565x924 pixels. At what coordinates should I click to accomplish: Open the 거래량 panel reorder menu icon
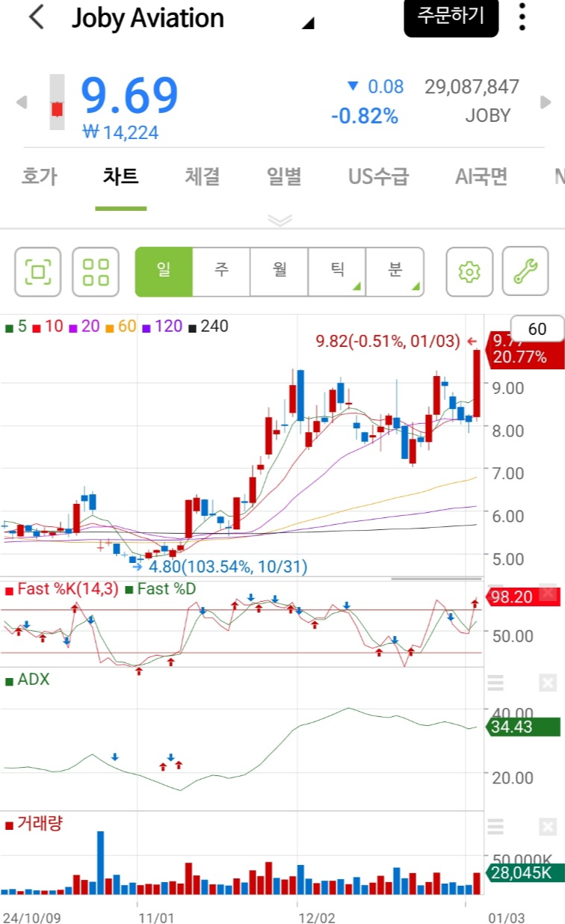pyautogui.click(x=495, y=826)
